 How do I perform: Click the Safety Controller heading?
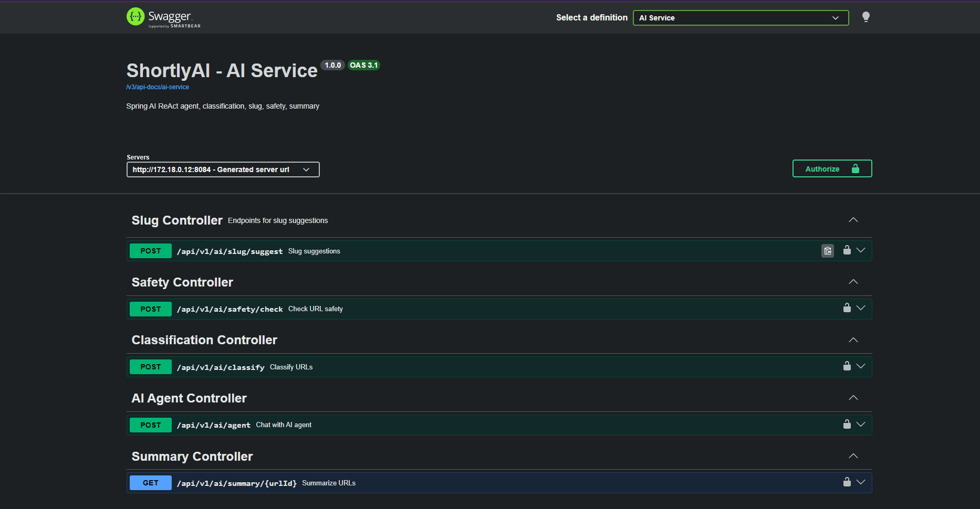tap(182, 282)
